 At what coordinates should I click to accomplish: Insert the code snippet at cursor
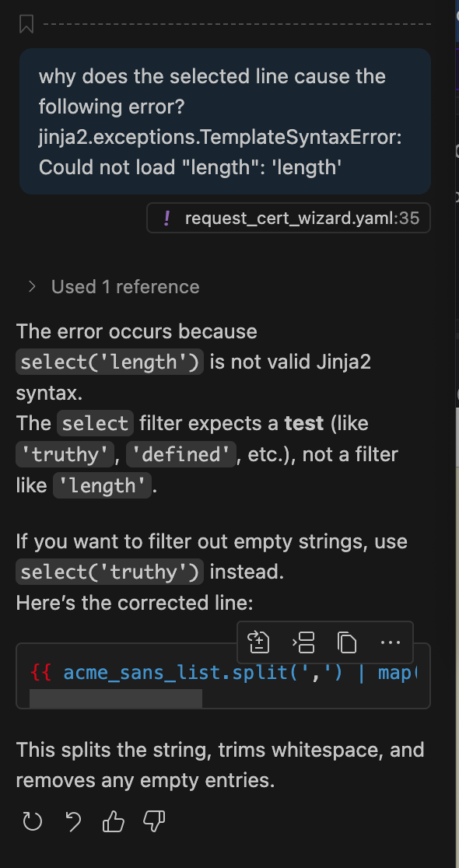click(303, 642)
